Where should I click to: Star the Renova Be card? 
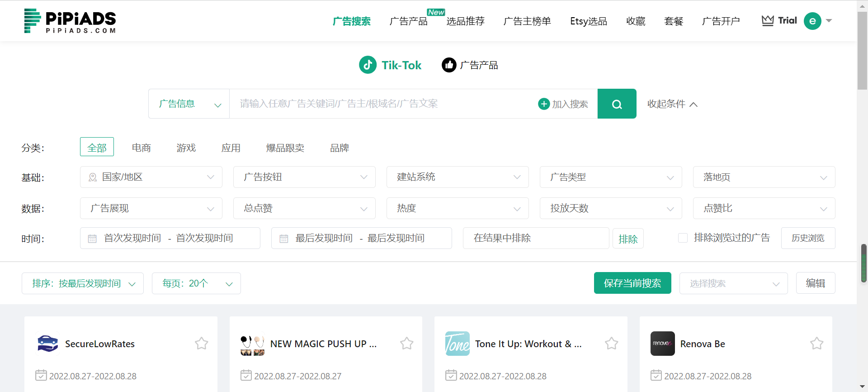[x=817, y=344]
